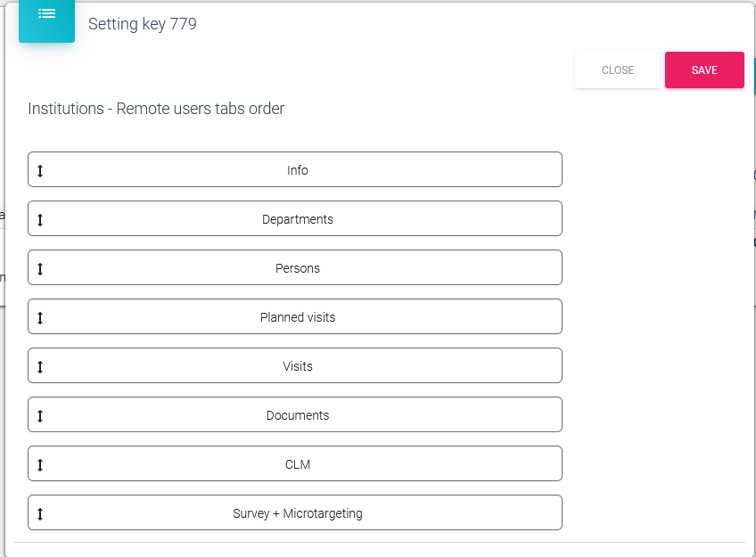Select the Documents list entry

pyautogui.click(x=298, y=415)
